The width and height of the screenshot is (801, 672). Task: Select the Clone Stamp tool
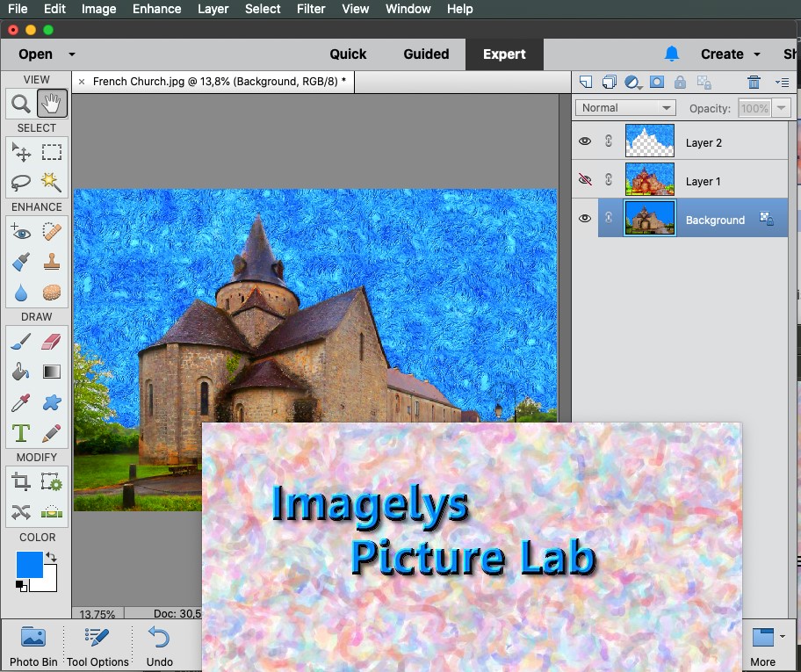click(52, 262)
